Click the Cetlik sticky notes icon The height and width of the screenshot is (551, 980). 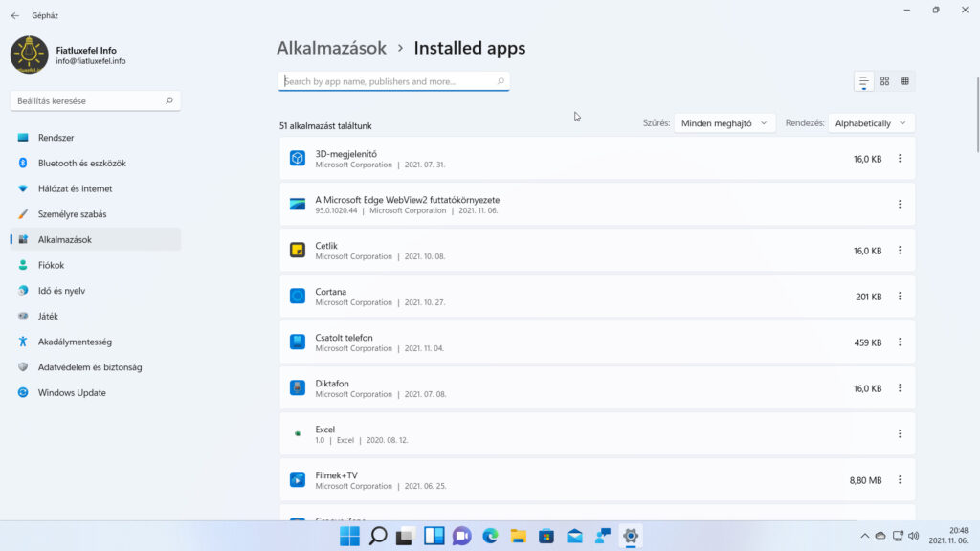[298, 250]
